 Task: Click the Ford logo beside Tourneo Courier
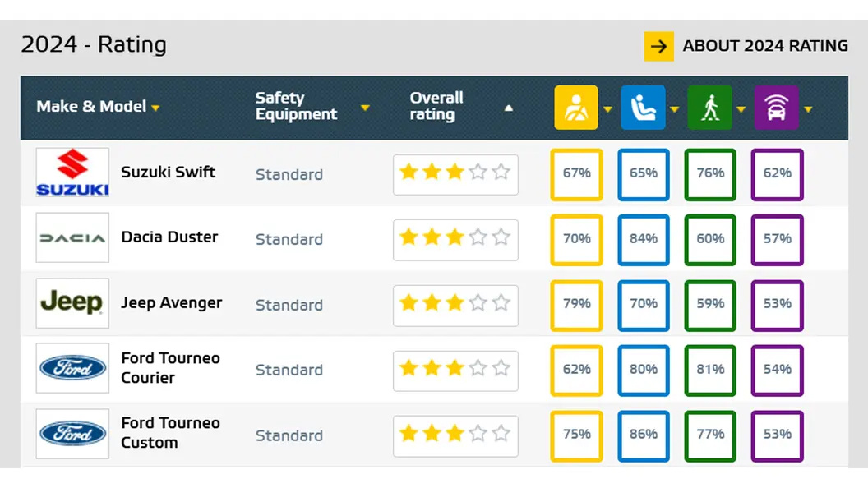pos(72,368)
